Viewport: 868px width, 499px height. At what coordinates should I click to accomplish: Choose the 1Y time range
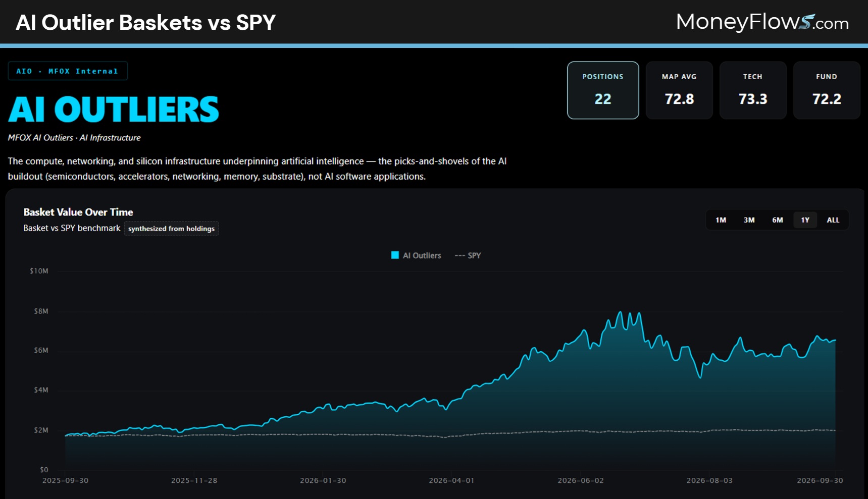click(x=805, y=220)
